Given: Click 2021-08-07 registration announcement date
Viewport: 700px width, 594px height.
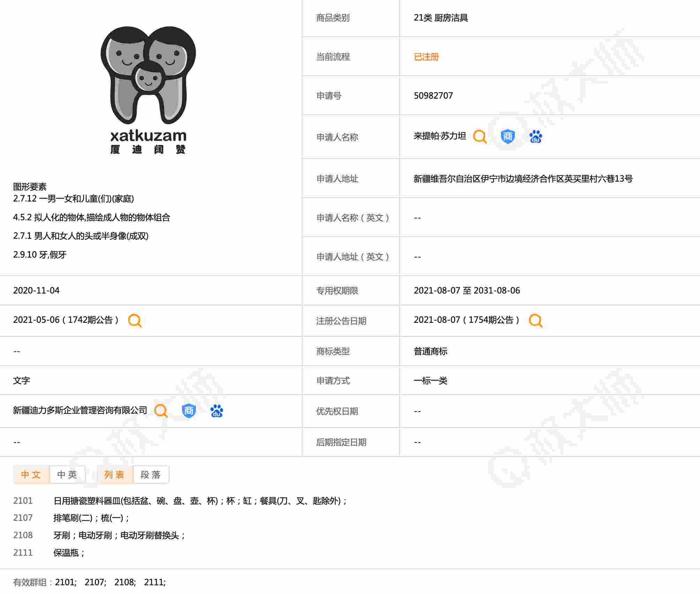Looking at the screenshot, I should pos(437,320).
